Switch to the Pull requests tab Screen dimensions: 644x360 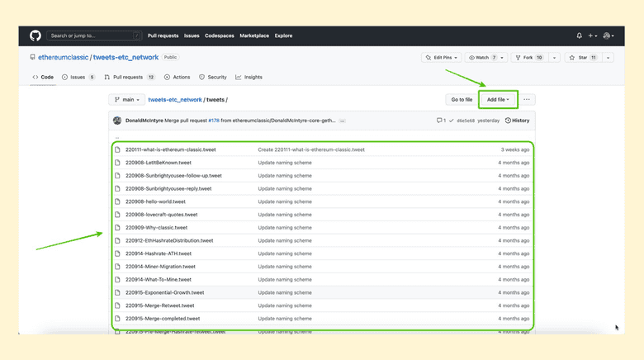click(x=130, y=77)
